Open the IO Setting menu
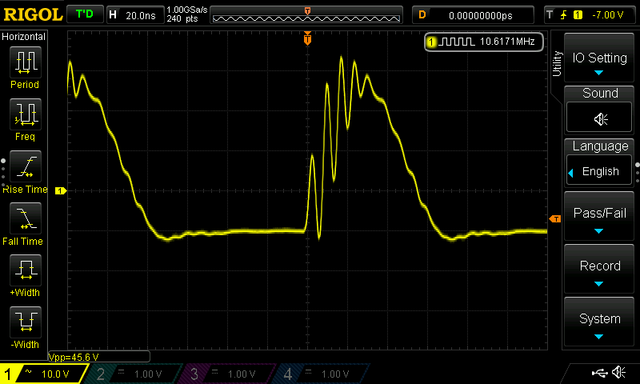The width and height of the screenshot is (640, 384). pos(599,58)
